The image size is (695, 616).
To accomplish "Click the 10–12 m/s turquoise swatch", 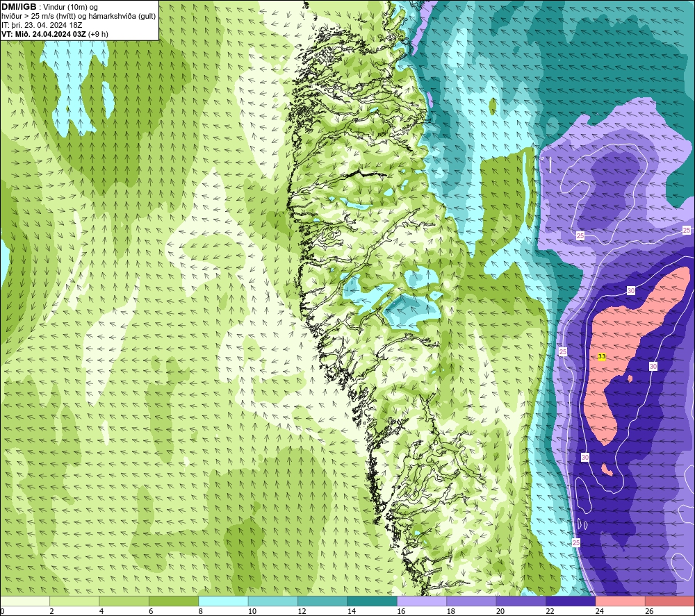I will 273,601.
